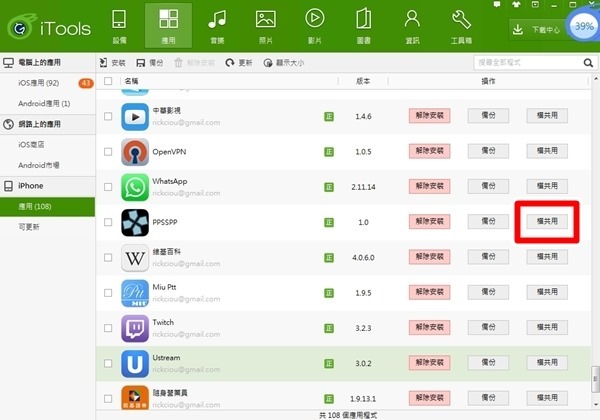Viewport: 600px width, 420px height.
Task: Click the Miu Ptt app icon
Action: 135,293
